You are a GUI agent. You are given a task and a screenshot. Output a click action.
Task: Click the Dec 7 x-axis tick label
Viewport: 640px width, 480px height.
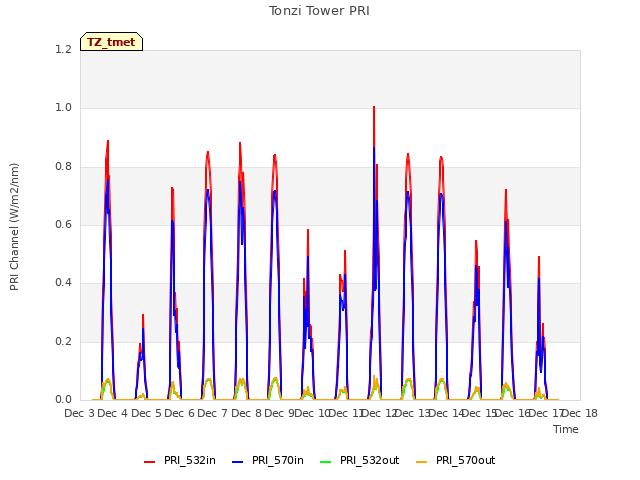point(212,413)
